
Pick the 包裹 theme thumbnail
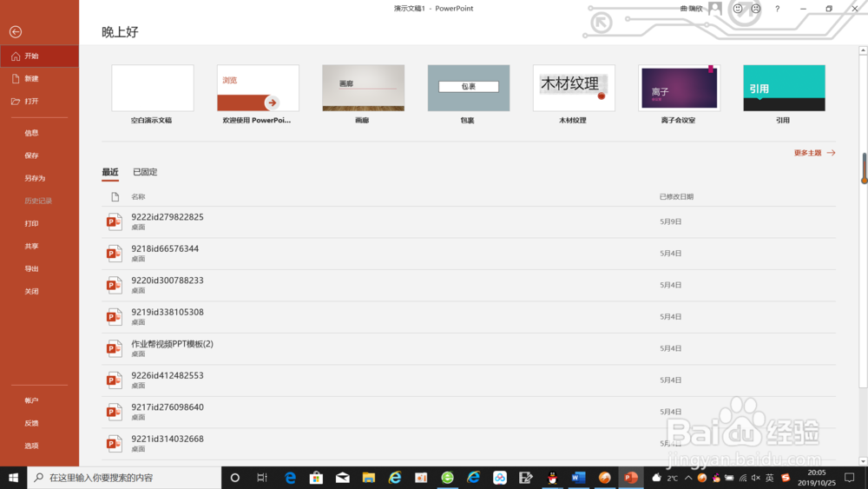click(469, 88)
